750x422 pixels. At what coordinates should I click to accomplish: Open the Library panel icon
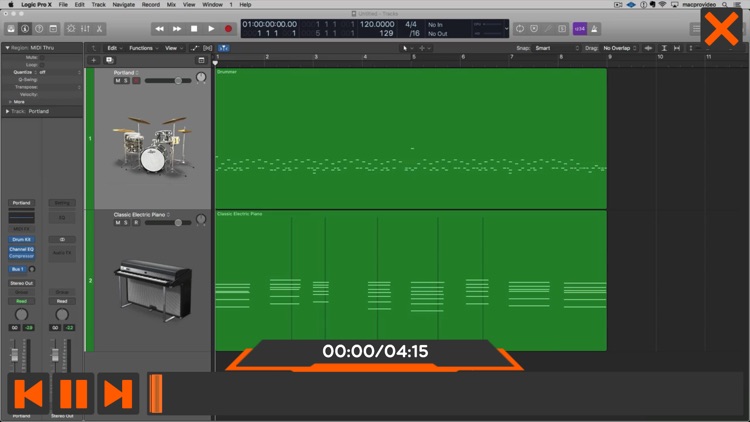(x=11, y=29)
